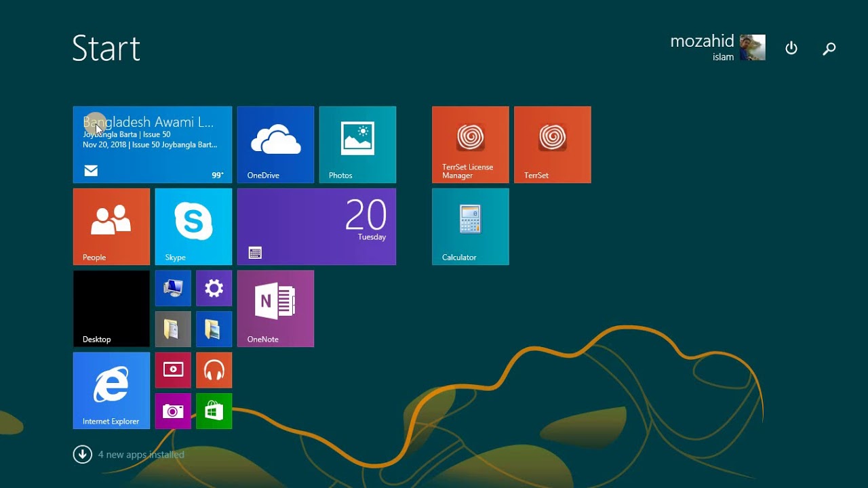Image resolution: width=868 pixels, height=488 pixels.
Task: Open the search magnifier button
Action: coord(829,48)
